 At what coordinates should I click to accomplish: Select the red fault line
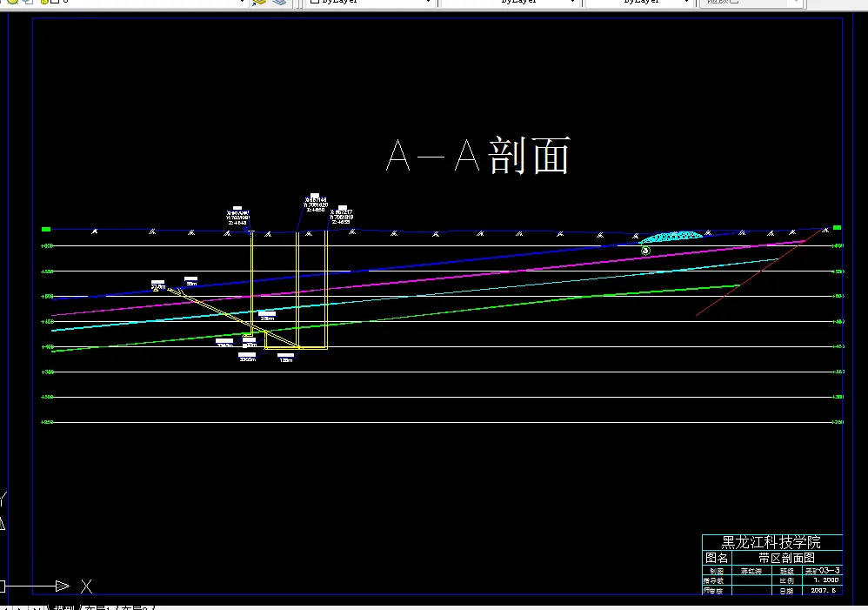761,271
